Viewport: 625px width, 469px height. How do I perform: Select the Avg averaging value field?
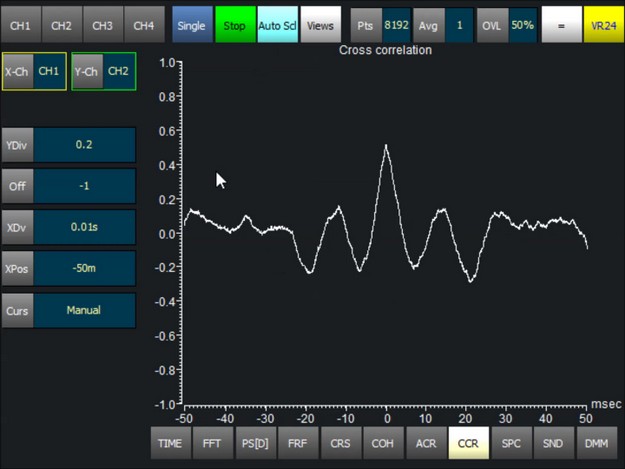459,24
